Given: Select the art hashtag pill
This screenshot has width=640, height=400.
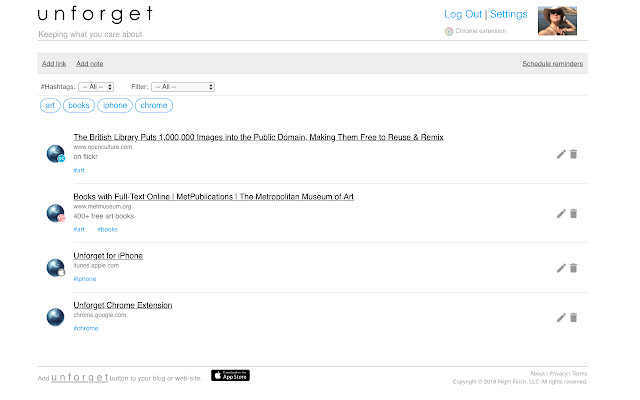Looking at the screenshot, I should click(x=50, y=105).
